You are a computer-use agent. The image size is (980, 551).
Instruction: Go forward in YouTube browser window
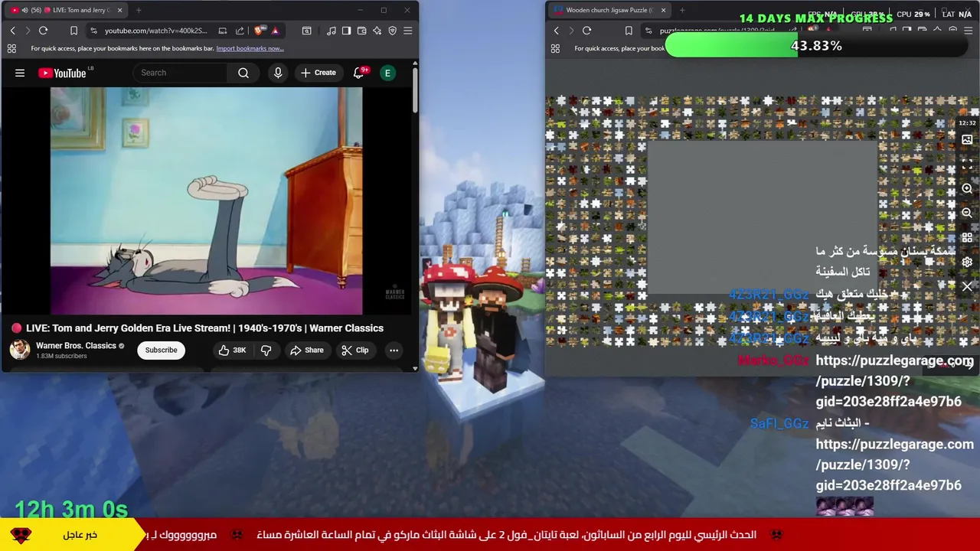28,31
